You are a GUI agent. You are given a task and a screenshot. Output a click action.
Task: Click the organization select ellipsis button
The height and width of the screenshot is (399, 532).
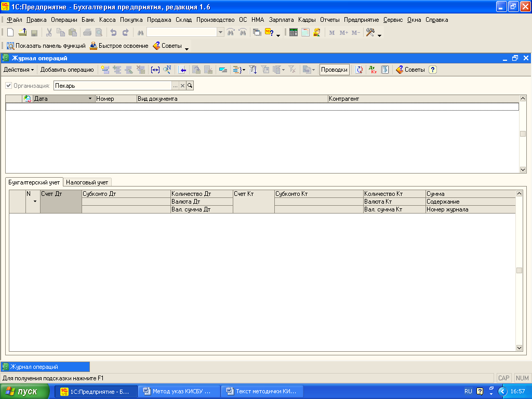(x=175, y=86)
